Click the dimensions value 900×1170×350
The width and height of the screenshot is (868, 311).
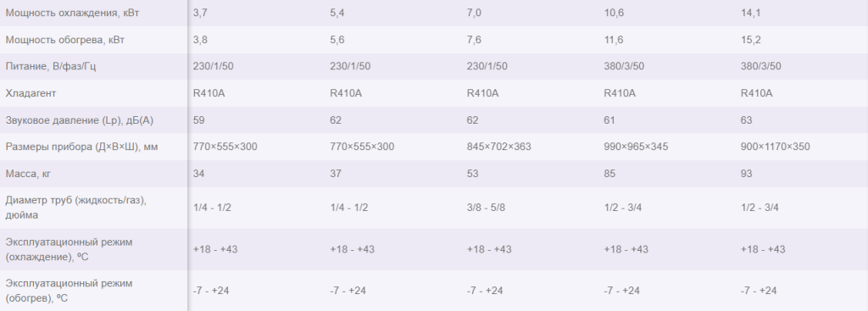tap(776, 147)
